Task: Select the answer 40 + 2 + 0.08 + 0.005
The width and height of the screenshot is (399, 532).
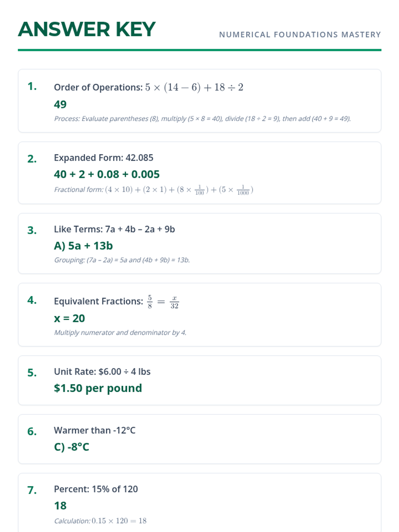Action: pos(107,174)
